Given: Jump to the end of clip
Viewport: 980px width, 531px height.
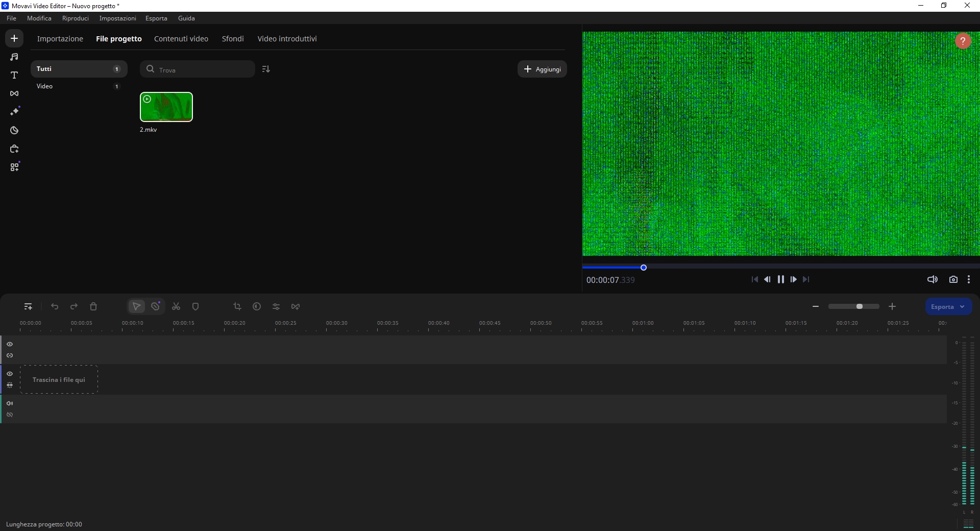Looking at the screenshot, I should (806, 279).
